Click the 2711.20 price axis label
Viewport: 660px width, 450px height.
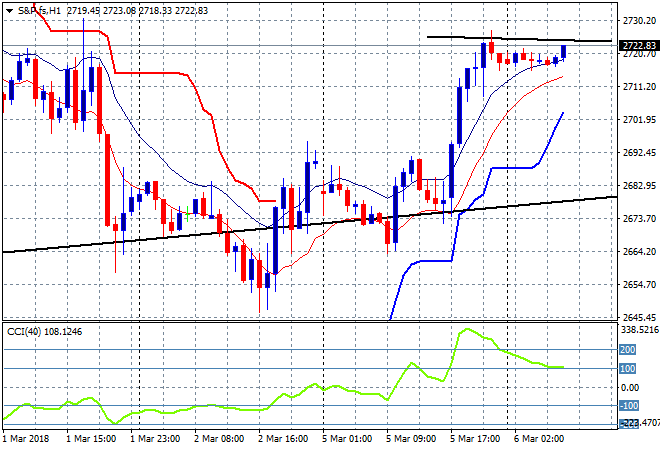point(639,87)
